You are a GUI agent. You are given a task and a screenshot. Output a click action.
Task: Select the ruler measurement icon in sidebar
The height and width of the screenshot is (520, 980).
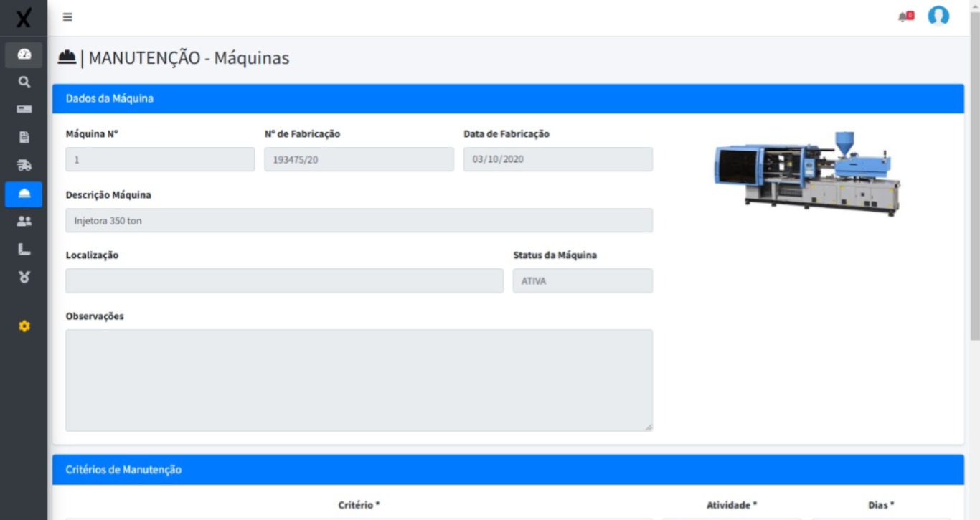tap(24, 250)
